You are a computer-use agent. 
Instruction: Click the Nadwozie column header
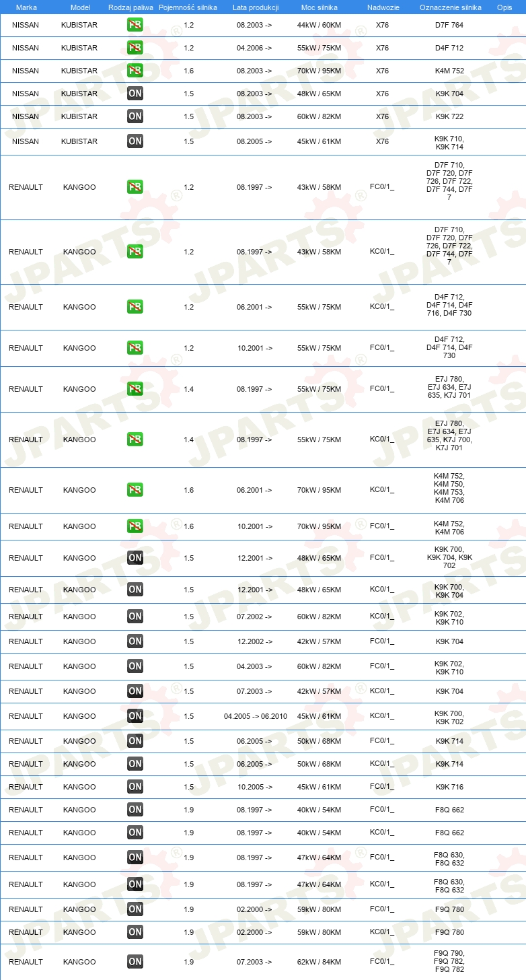point(382,7)
